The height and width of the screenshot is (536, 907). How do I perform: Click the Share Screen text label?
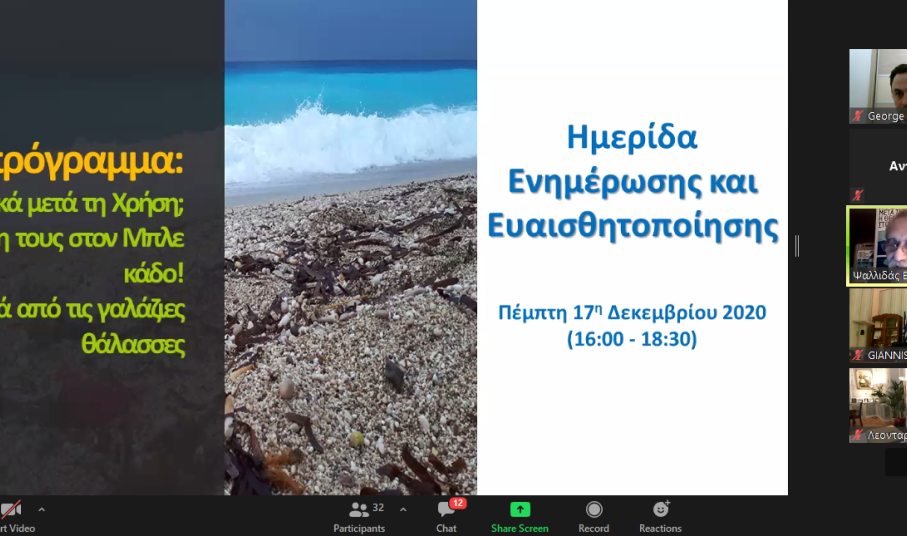(x=519, y=528)
